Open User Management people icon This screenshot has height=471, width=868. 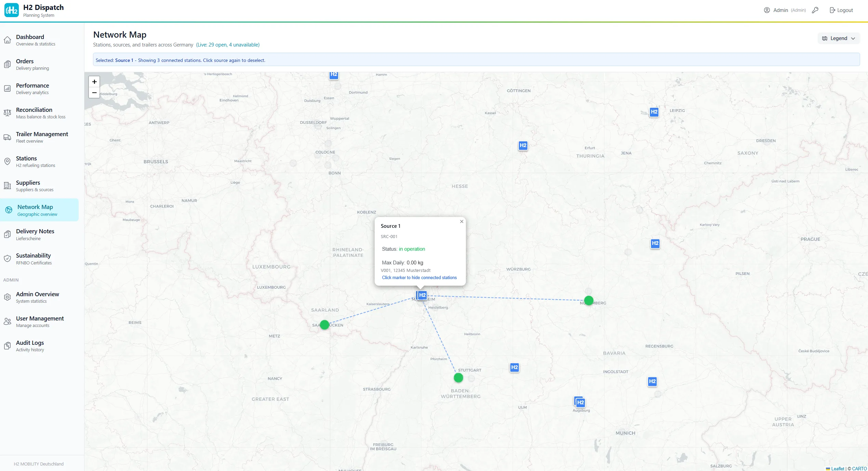[7, 322]
